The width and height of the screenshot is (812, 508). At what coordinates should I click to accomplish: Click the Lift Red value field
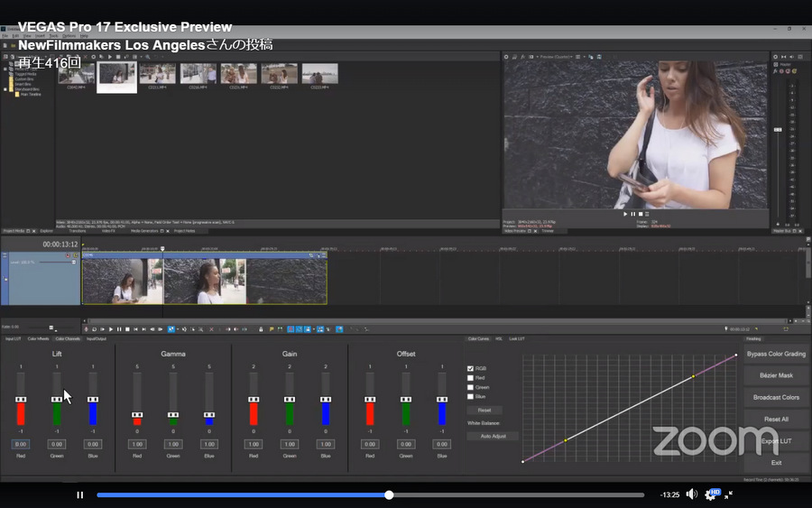click(21, 444)
